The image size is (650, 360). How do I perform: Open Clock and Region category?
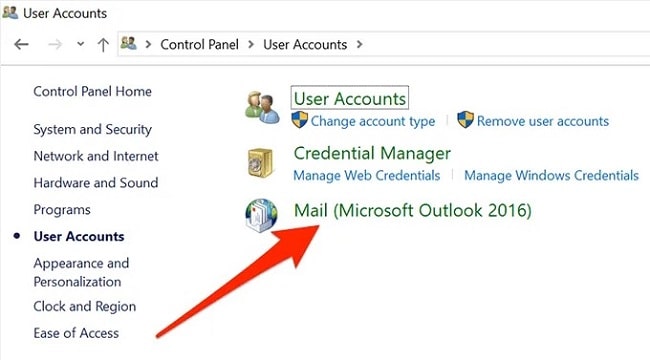(x=85, y=306)
